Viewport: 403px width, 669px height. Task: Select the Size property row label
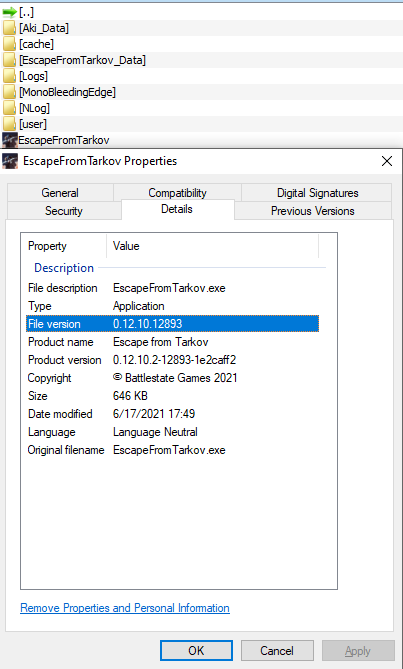[38, 396]
